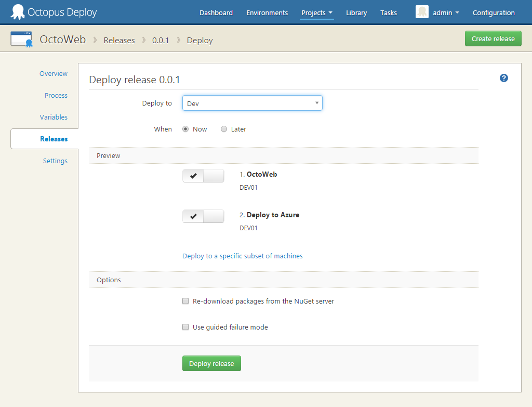Screen dimensions: 532x407
Task: Expand the Projects menu
Action: click(316, 12)
